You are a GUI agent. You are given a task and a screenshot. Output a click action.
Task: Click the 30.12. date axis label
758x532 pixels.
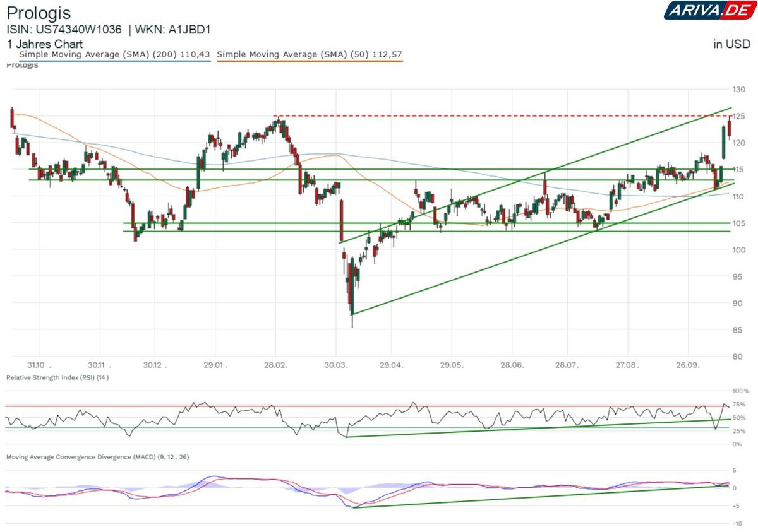pyautogui.click(x=156, y=365)
